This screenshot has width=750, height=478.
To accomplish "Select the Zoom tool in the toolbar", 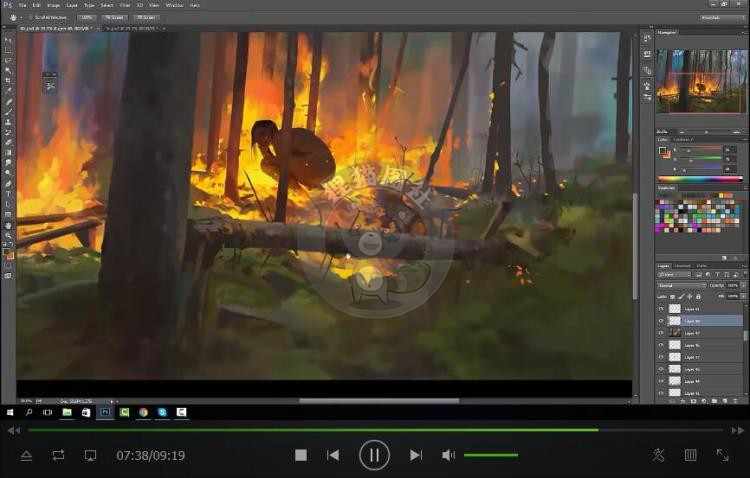I will pyautogui.click(x=8, y=234).
